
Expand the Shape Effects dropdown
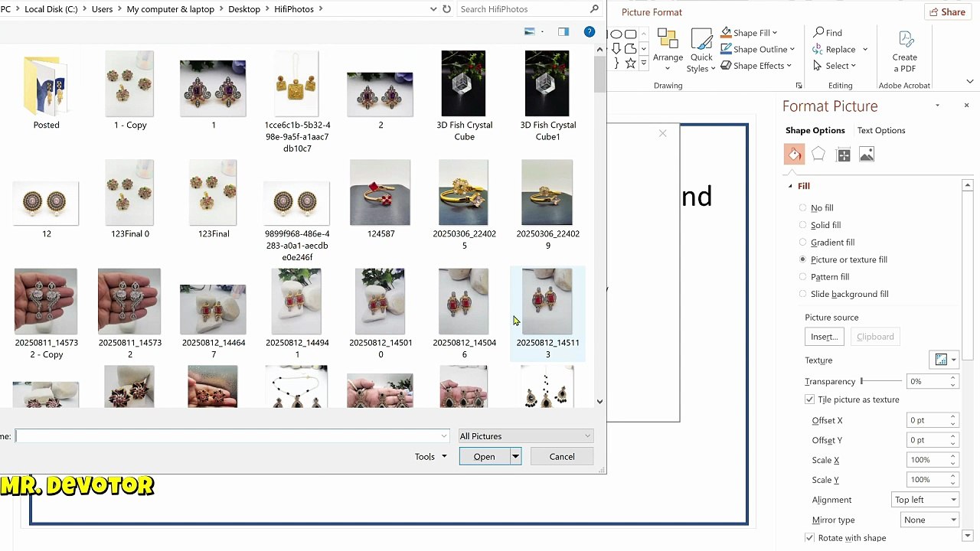[x=788, y=66]
